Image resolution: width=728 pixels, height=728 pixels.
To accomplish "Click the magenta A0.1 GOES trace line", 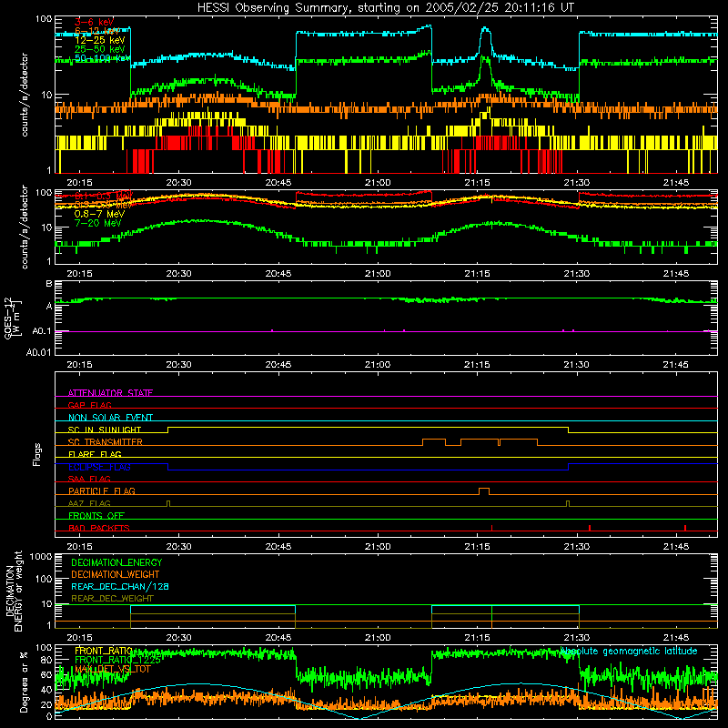I will tap(386, 331).
